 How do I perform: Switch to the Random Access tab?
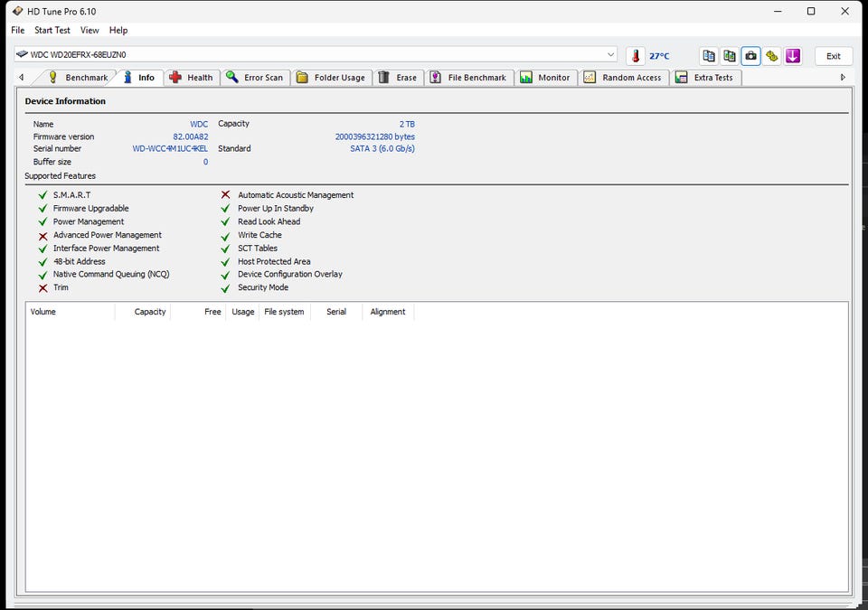pyautogui.click(x=623, y=78)
